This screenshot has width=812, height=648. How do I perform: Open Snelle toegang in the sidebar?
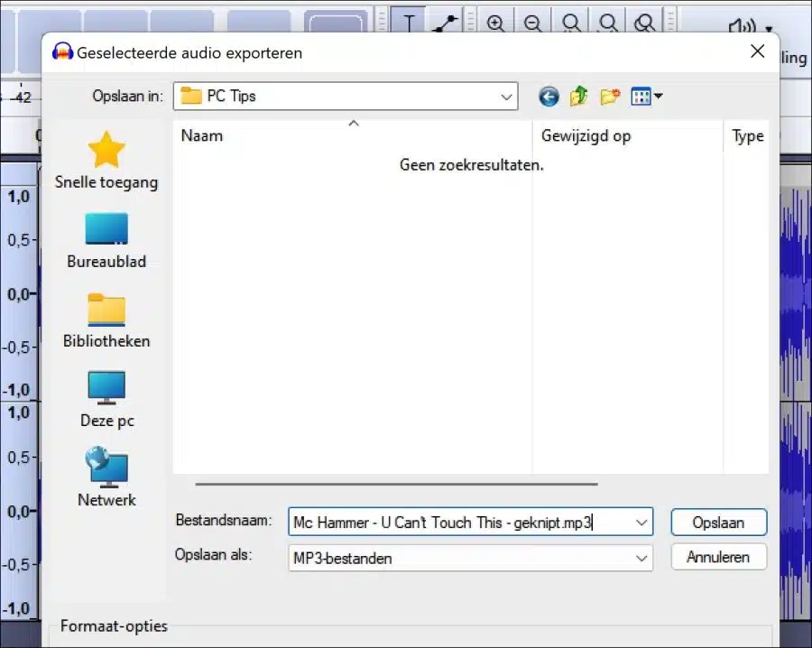(x=106, y=161)
